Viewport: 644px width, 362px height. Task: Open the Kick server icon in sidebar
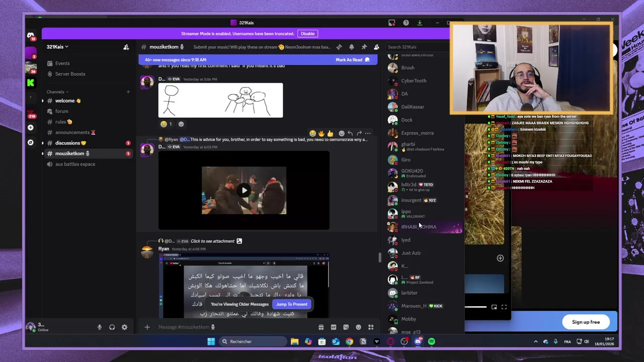click(x=31, y=82)
